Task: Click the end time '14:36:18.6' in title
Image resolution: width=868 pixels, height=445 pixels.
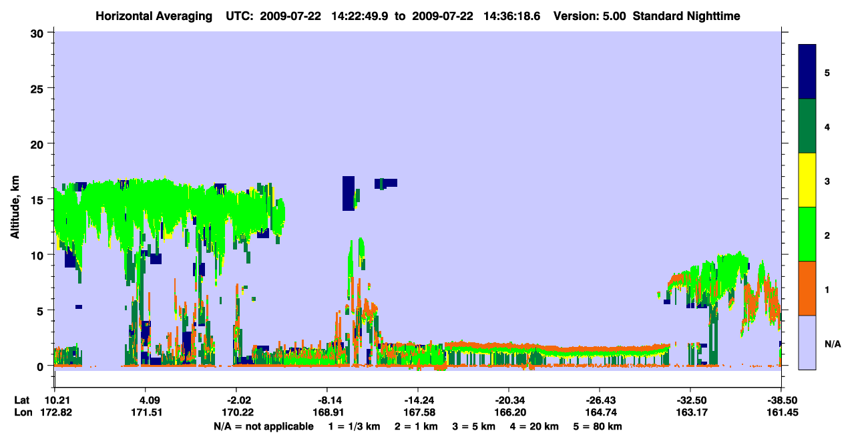Action: (513, 15)
